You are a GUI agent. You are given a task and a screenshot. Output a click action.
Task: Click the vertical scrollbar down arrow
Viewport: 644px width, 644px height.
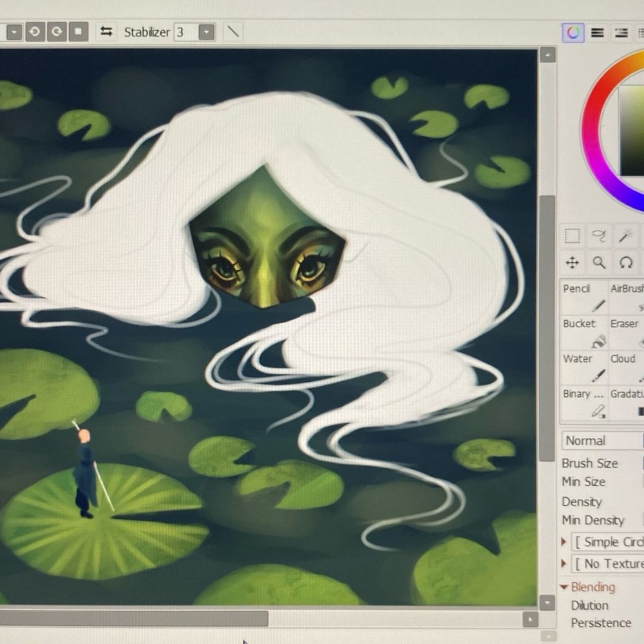point(547,603)
